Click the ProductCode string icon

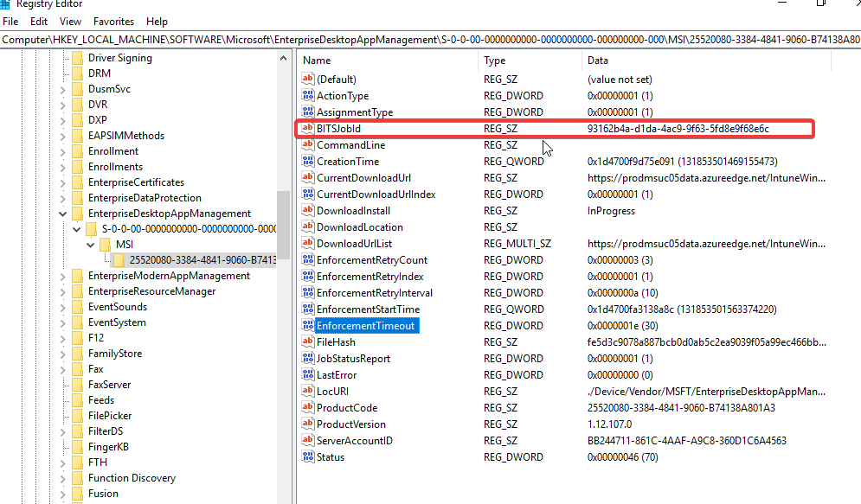point(307,408)
